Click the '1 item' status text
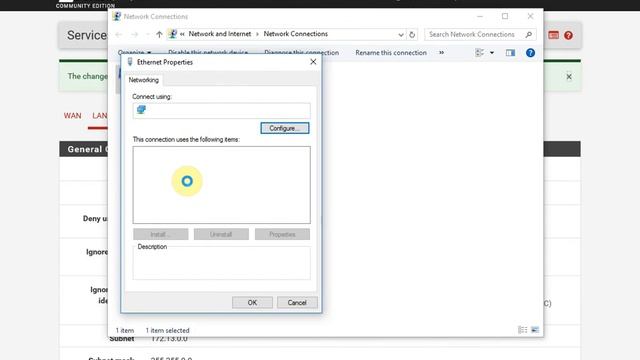Image resolution: width=640 pixels, height=360 pixels. click(x=124, y=330)
